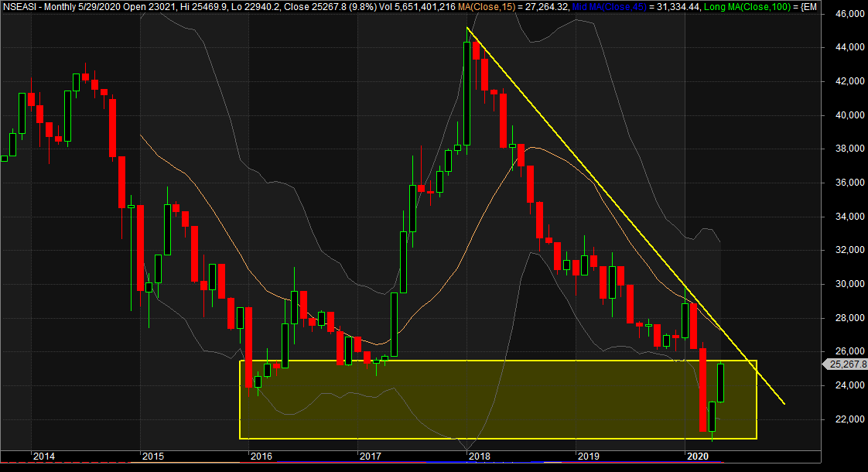Click the 2019 year label on time axis
Viewport: 868px width, 472px height.
(589, 457)
